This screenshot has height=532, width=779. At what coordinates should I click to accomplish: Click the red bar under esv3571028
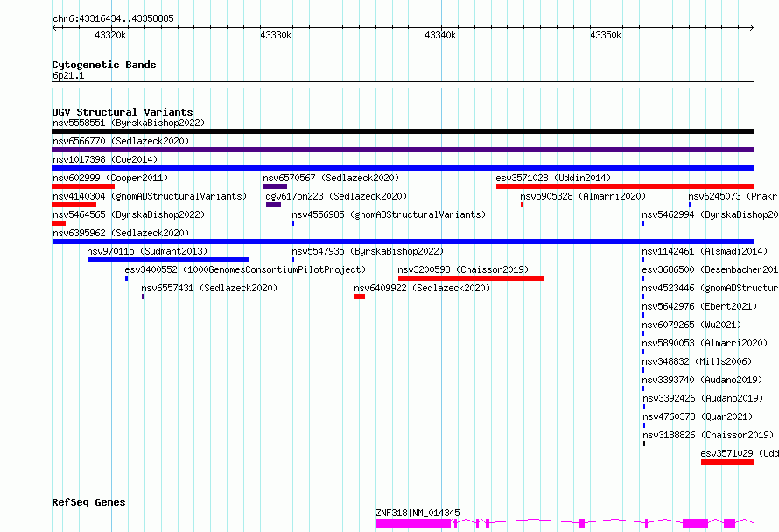(x=625, y=186)
